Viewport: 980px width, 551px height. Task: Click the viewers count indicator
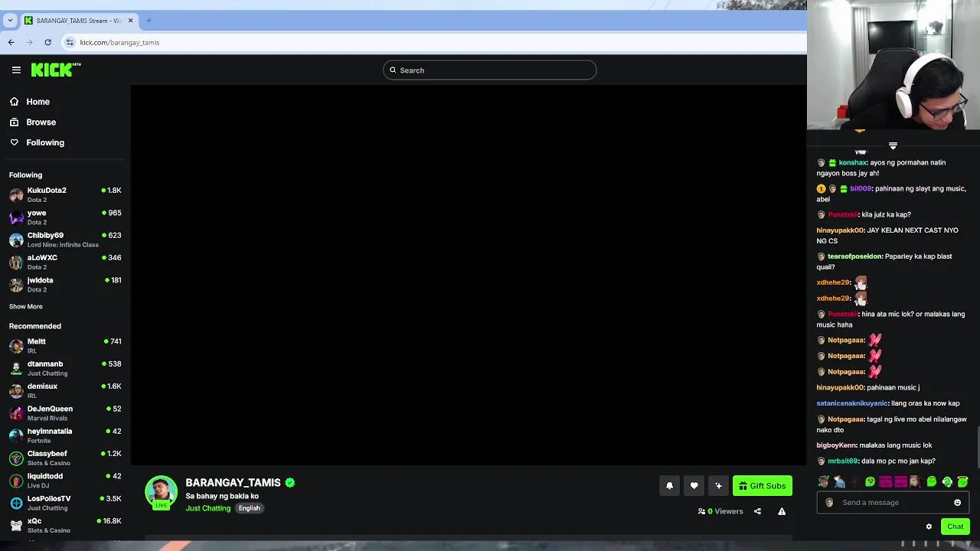click(x=720, y=511)
